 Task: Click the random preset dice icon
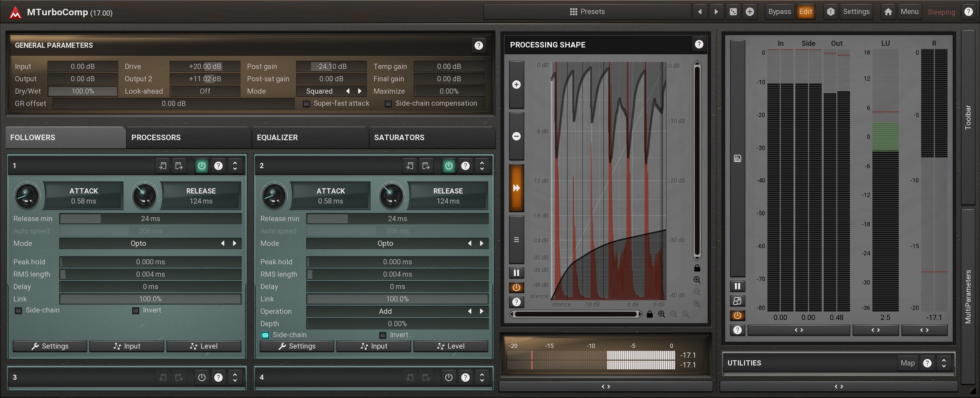(733, 12)
